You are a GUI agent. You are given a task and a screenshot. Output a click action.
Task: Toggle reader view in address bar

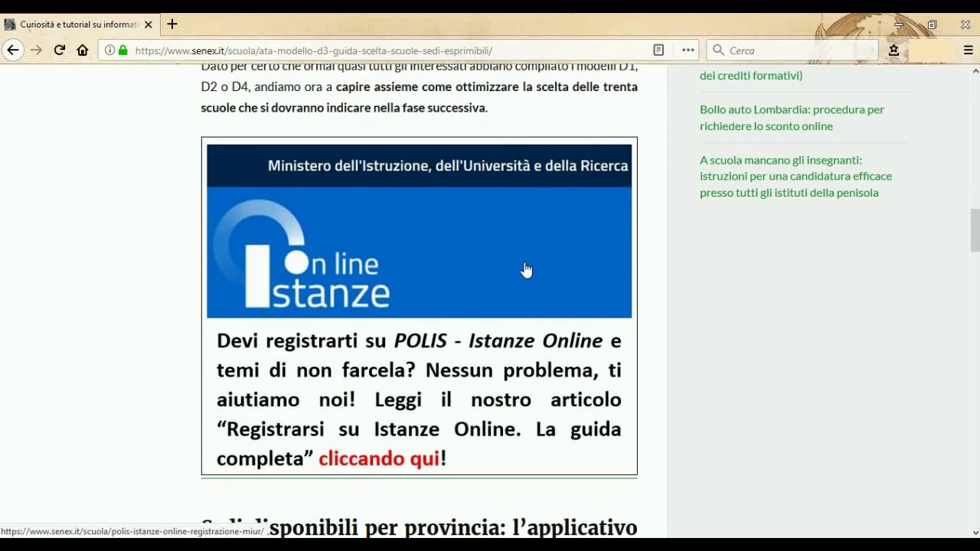coord(658,51)
